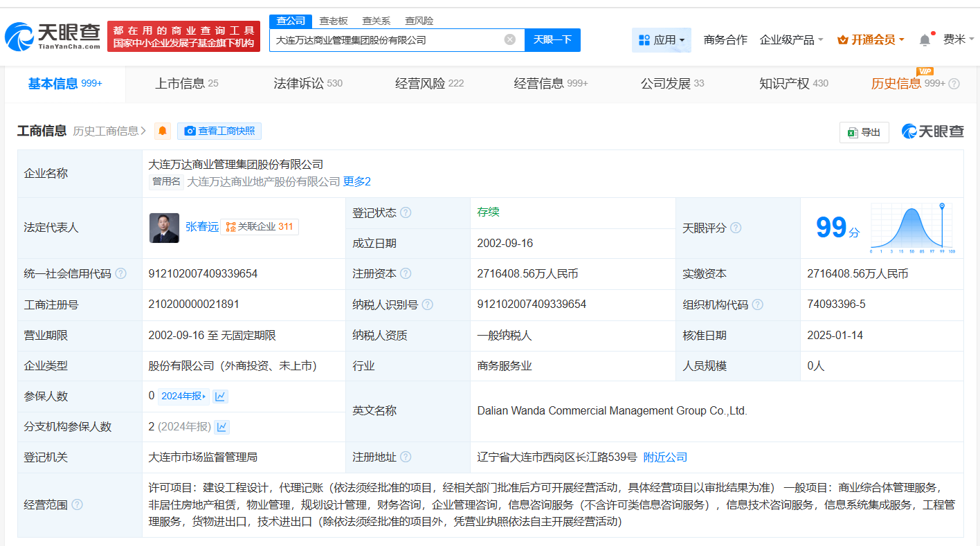Open help icon next to 注册地址
This screenshot has width=980, height=546.
click(406, 457)
